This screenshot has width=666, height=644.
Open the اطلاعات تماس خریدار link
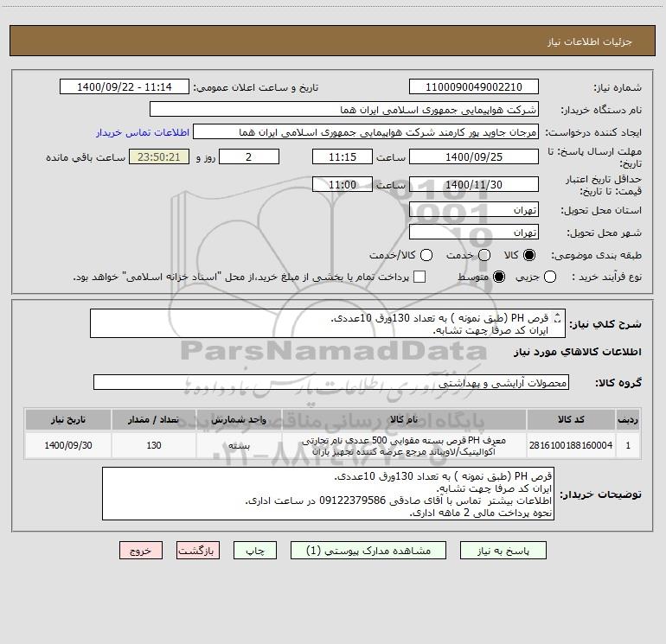[143, 132]
